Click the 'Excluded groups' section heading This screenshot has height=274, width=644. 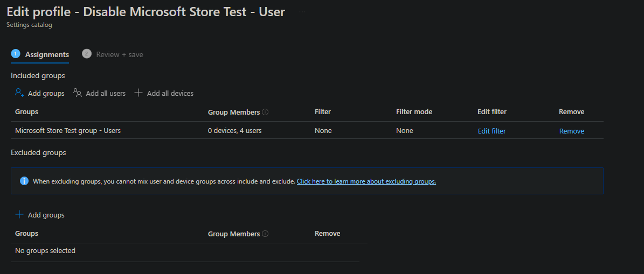pos(38,152)
